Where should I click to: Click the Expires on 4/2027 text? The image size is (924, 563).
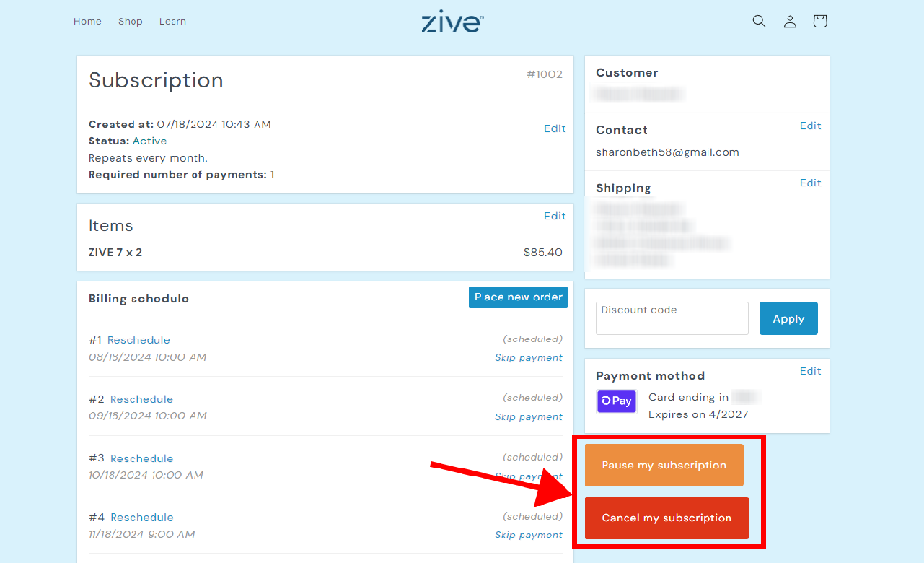tap(698, 414)
